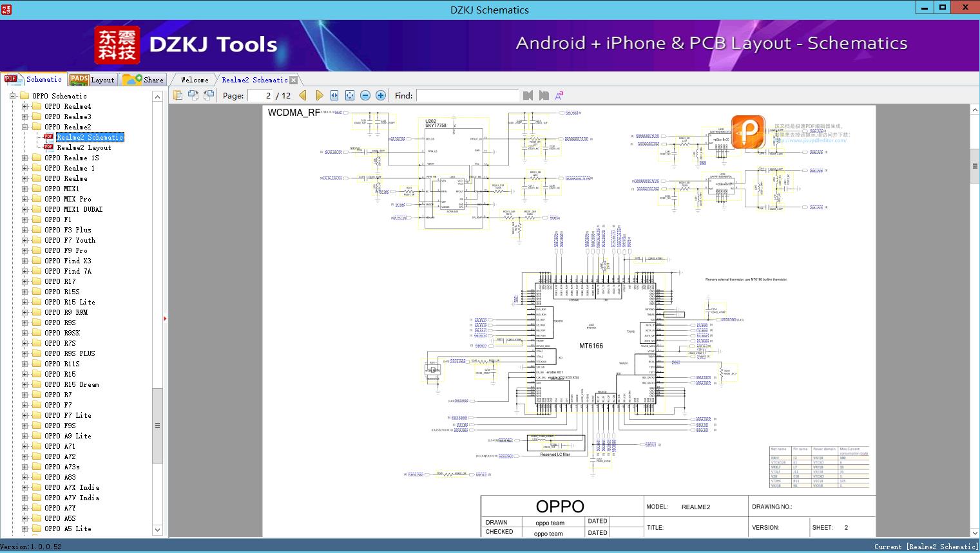Click the tree panel vertical scrollbar thumb
Viewport: 980px width, 553px height.
[x=157, y=426]
